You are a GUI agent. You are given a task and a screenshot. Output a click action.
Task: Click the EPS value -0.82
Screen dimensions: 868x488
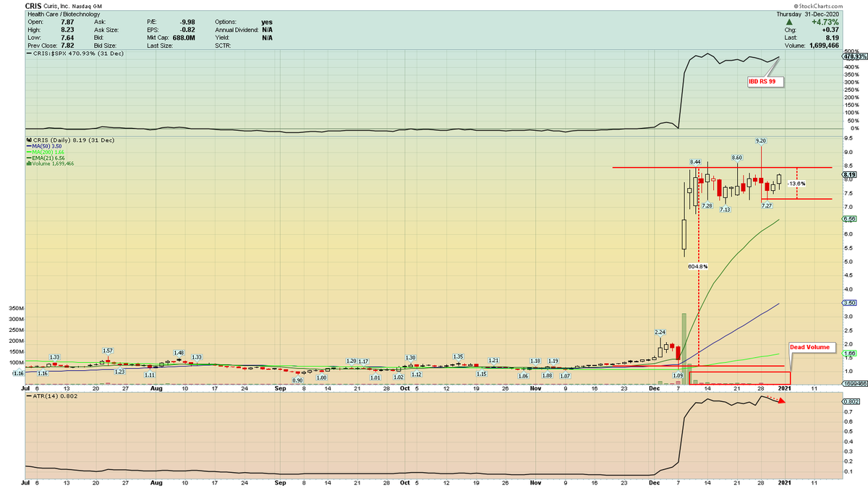click(x=187, y=30)
